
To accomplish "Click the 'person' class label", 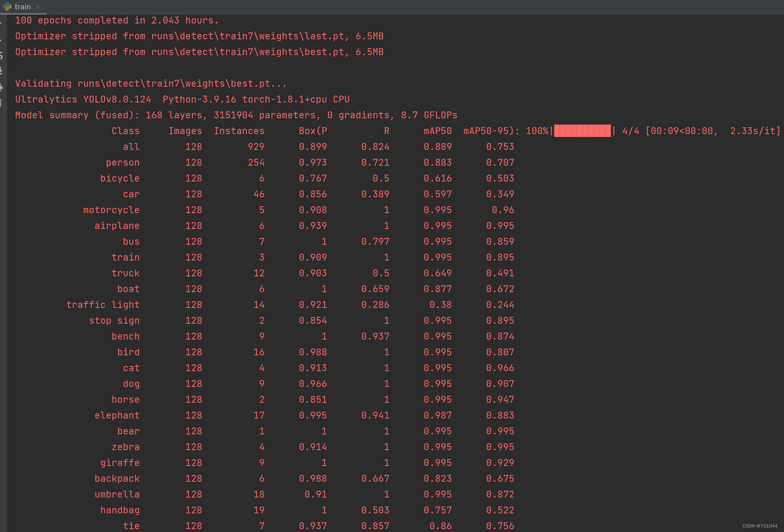I will tap(123, 162).
